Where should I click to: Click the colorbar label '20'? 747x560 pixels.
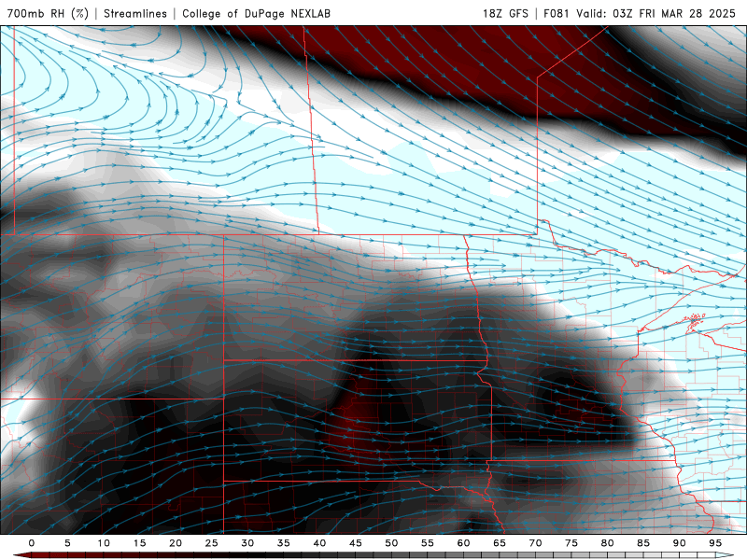click(x=176, y=543)
